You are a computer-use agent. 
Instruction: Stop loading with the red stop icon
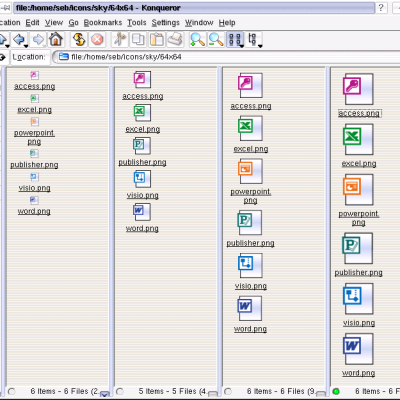(x=97, y=40)
